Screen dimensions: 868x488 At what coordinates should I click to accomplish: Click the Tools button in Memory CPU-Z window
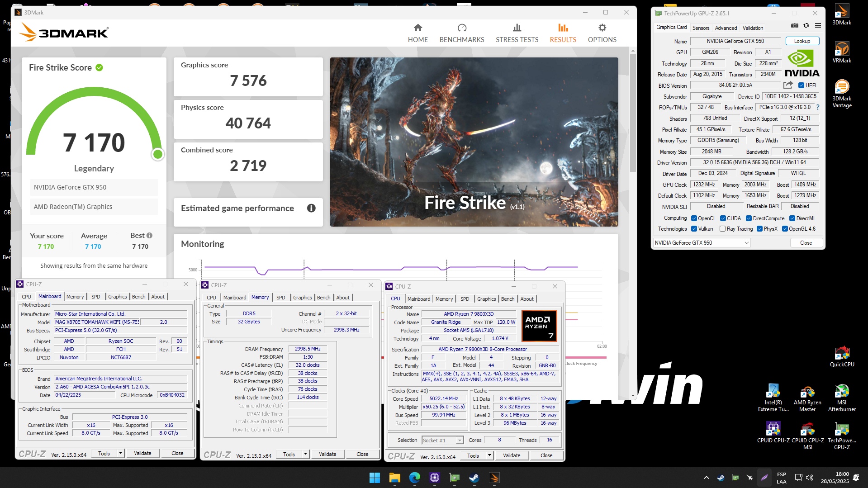point(289,454)
